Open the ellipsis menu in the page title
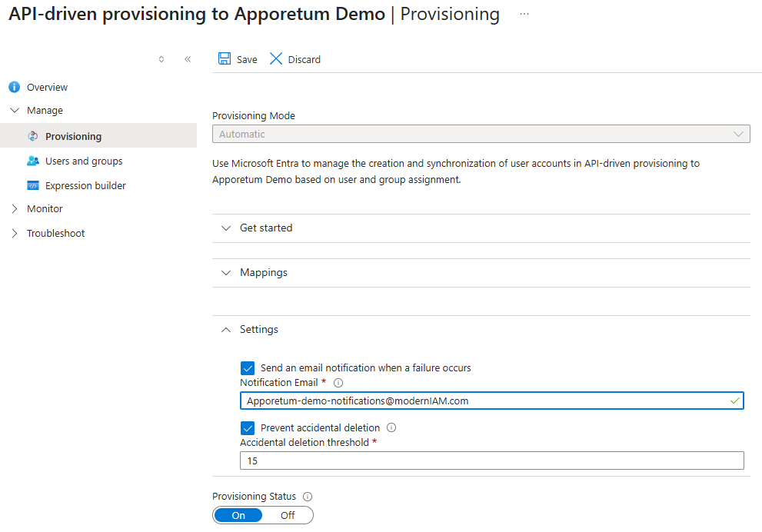This screenshot has width=762, height=532. coord(523,14)
